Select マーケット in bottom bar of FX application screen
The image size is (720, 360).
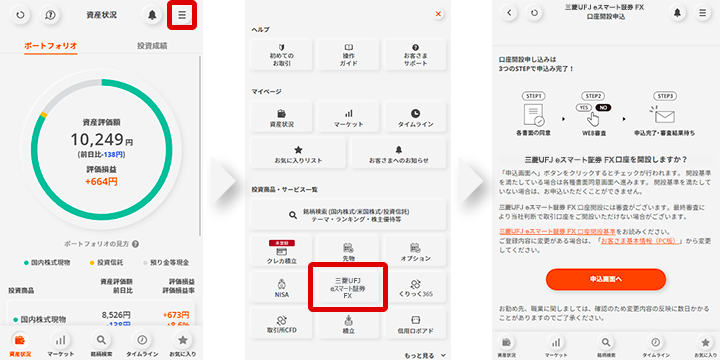click(x=556, y=346)
